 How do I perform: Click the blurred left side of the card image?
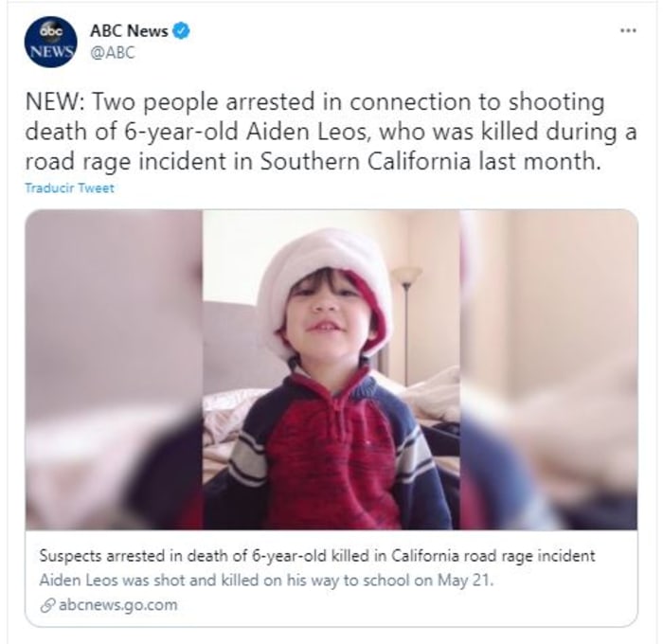114,369
